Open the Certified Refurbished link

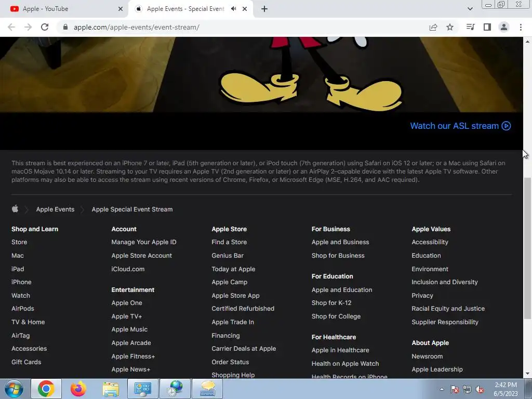pos(243,309)
